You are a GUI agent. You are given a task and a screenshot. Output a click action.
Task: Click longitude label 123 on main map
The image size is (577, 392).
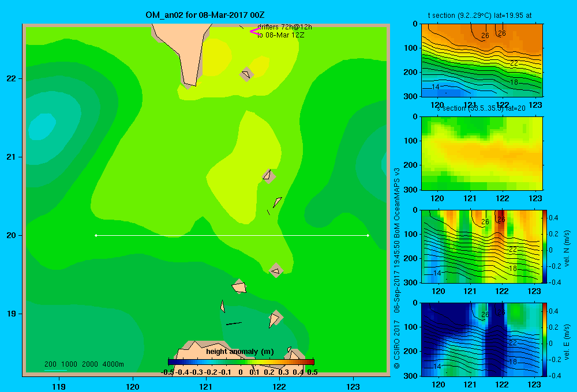pos(353,387)
